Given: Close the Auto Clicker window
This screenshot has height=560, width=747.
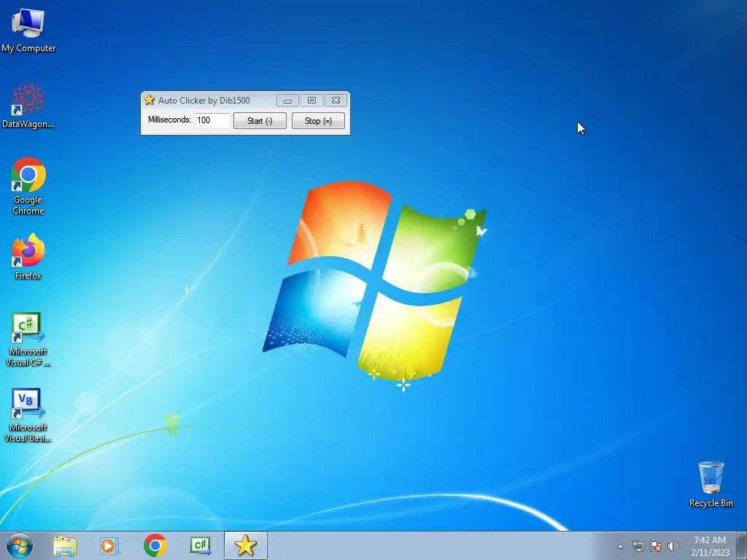Looking at the screenshot, I should (336, 101).
